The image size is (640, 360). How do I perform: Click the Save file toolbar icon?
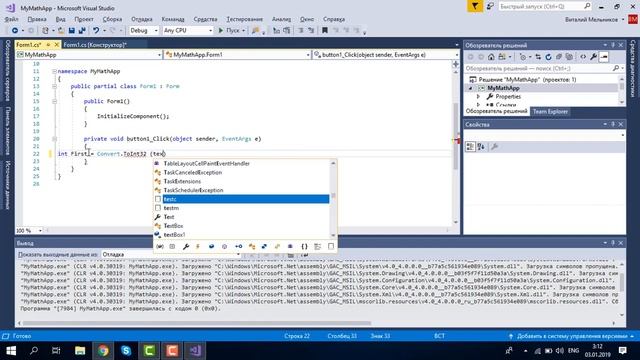pos(72,31)
